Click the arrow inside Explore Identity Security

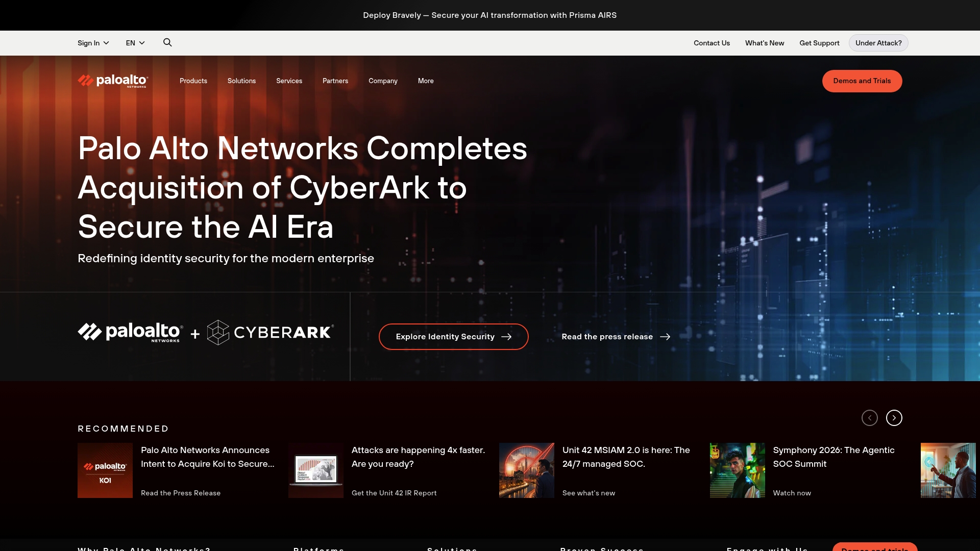(x=507, y=337)
